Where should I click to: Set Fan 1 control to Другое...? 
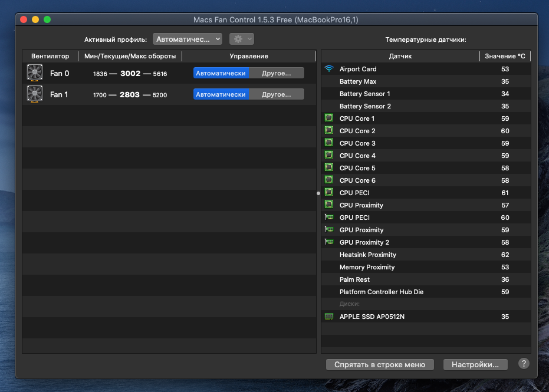click(276, 94)
